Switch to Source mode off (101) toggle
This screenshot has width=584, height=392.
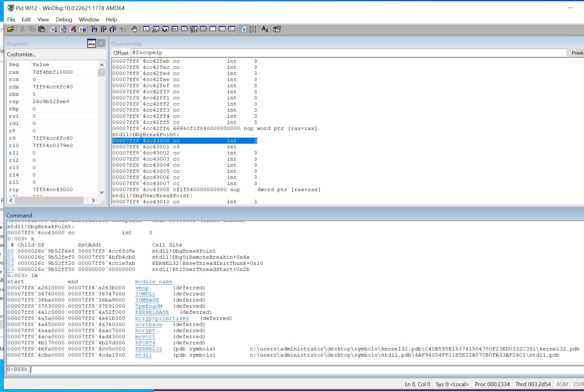click(x=253, y=29)
